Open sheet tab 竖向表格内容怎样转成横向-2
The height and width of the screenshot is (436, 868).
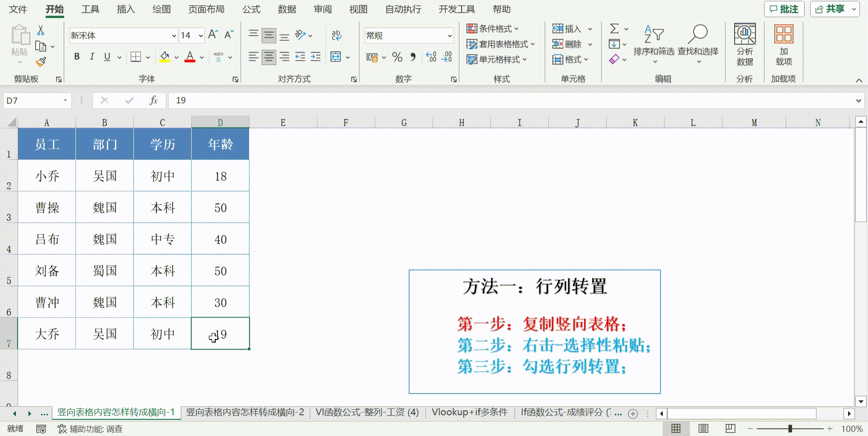(245, 412)
